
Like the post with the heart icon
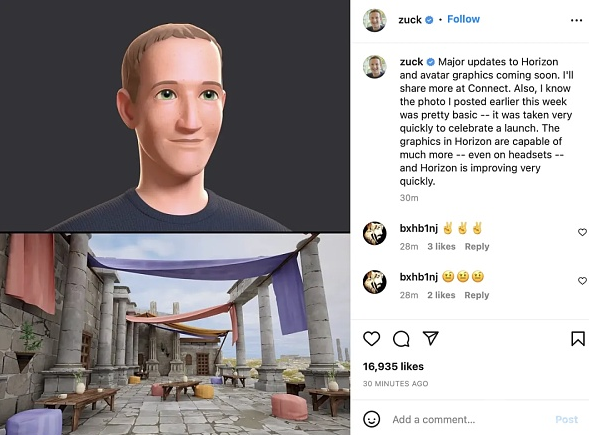372,338
